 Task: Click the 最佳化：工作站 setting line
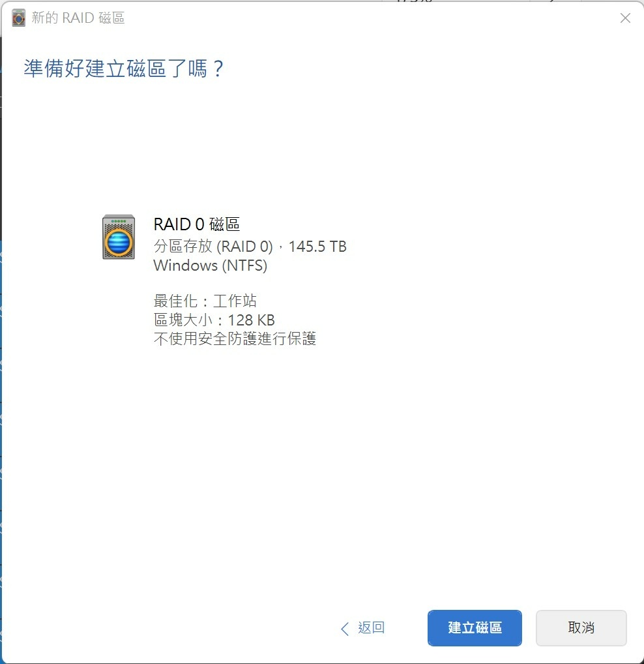click(205, 301)
